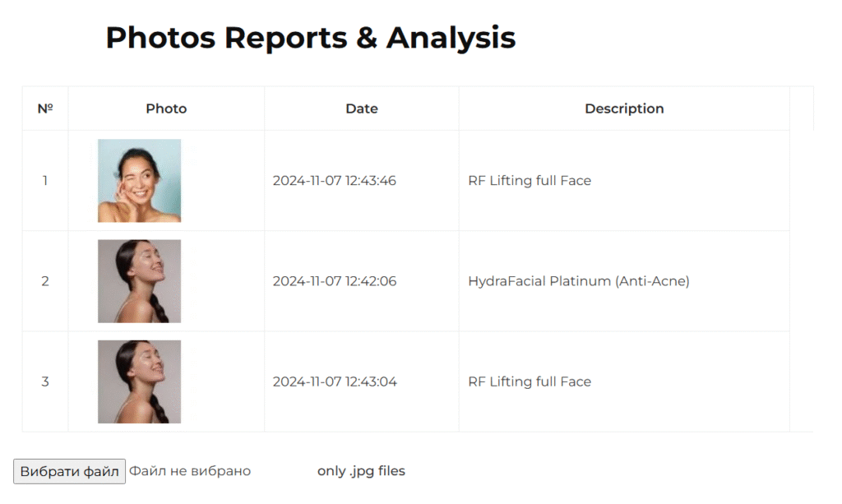Click the Вибрати файл upload button

pyautogui.click(x=69, y=471)
